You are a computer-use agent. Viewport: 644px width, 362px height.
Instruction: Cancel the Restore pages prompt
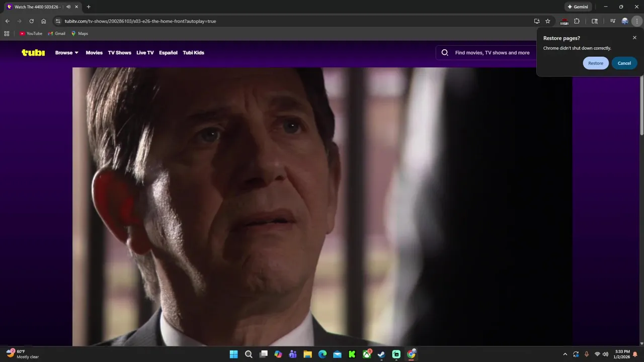point(624,63)
